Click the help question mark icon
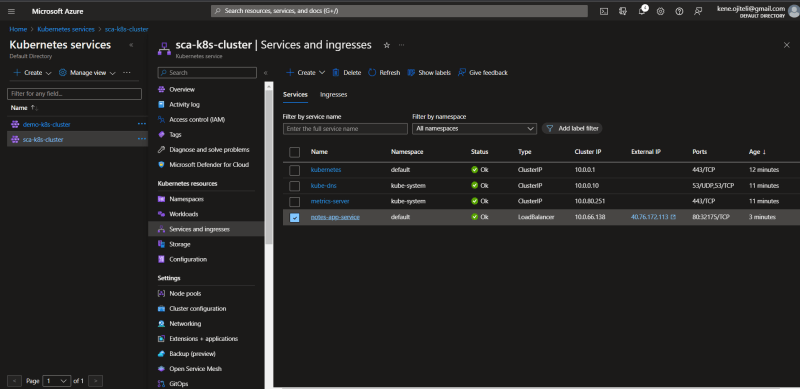The height and width of the screenshot is (389, 800). (x=679, y=11)
